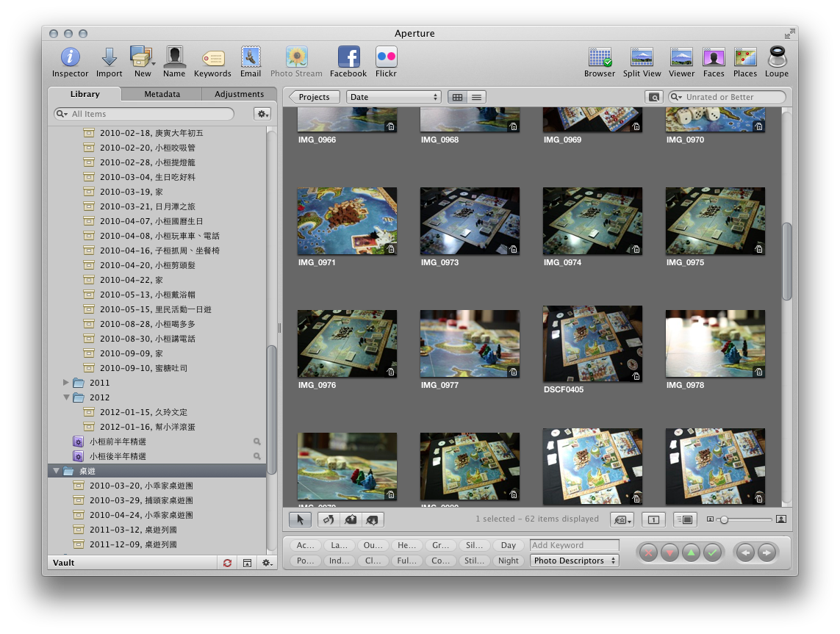Switch to the Metadata tab
The width and height of the screenshot is (840, 634).
pyautogui.click(x=162, y=94)
